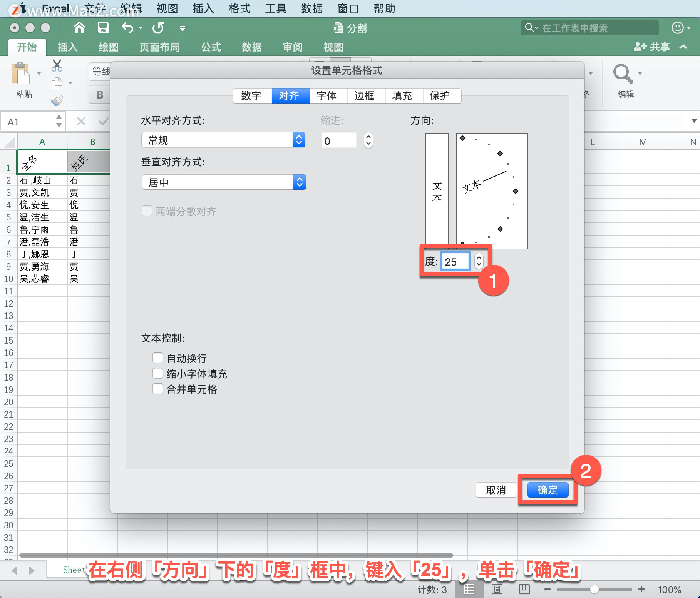This screenshot has width=700, height=598.
Task: Click the vertical 文本 orientation box
Action: (437, 191)
